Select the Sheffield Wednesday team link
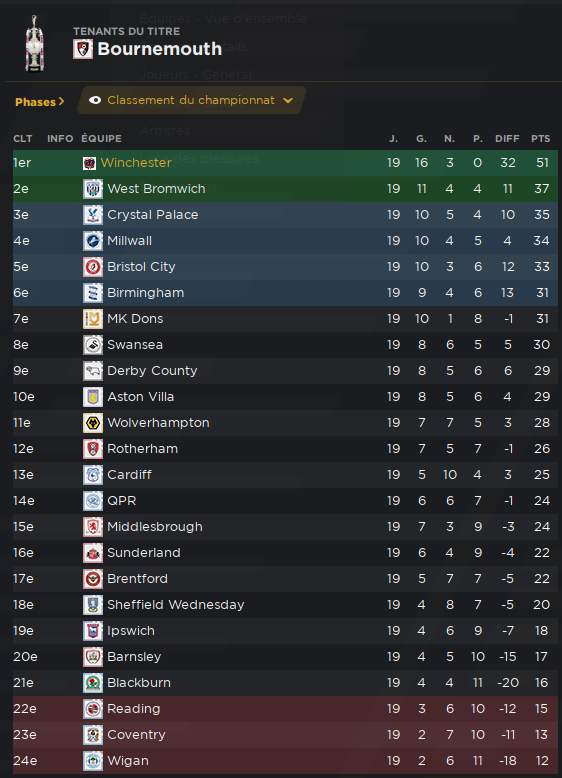562x778 pixels. 176,605
